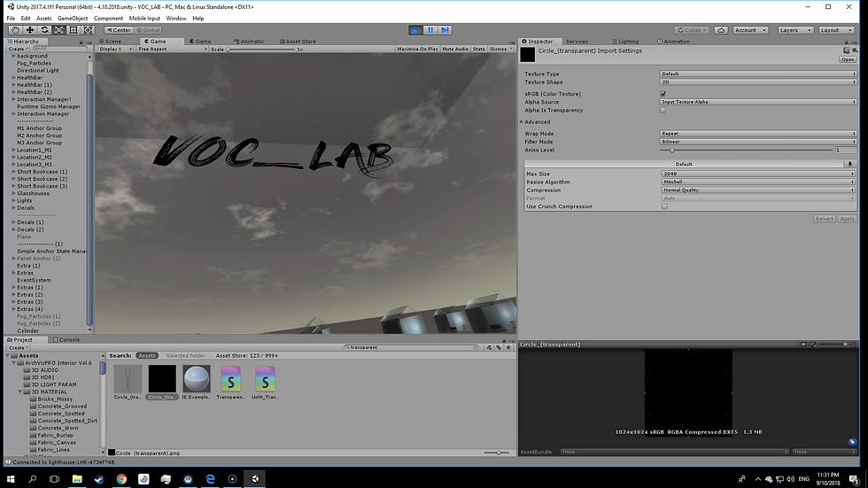
Task: Switch to the Animator tab
Action: click(249, 42)
